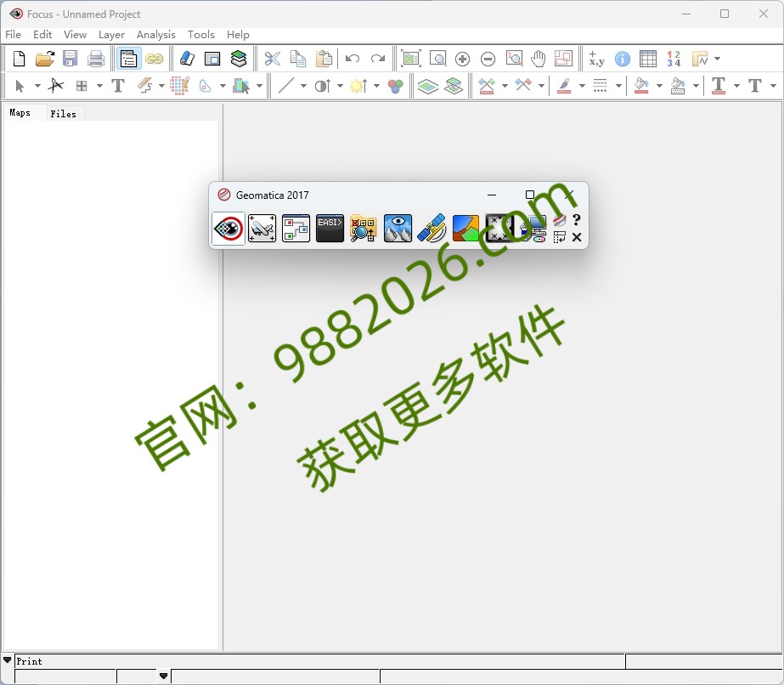Screen dimensions: 784x685
Task: Start the Modeler flowchart tool
Action: [x=296, y=228]
